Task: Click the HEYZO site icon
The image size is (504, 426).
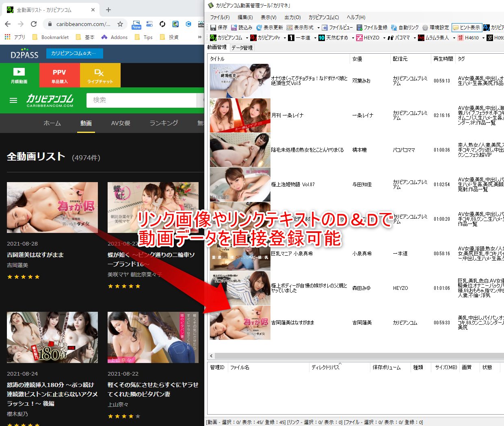Action: (359, 38)
